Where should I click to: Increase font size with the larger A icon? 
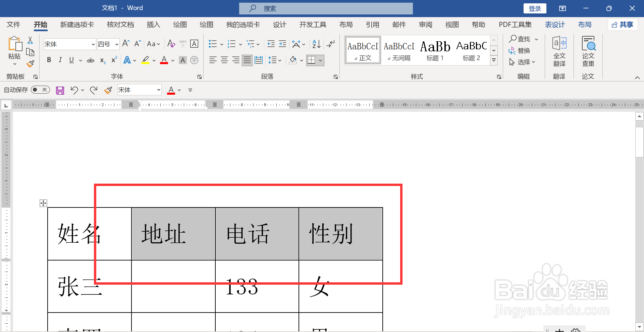tap(126, 44)
